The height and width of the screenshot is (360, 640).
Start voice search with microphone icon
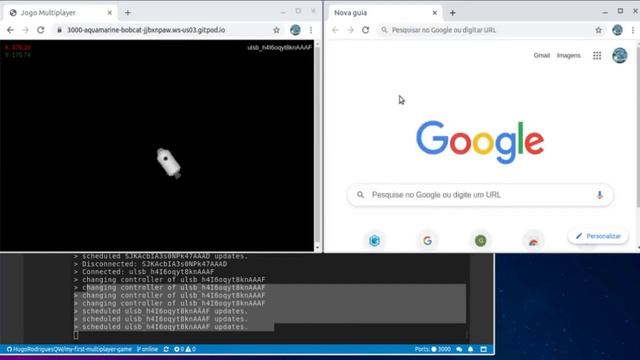tap(600, 195)
